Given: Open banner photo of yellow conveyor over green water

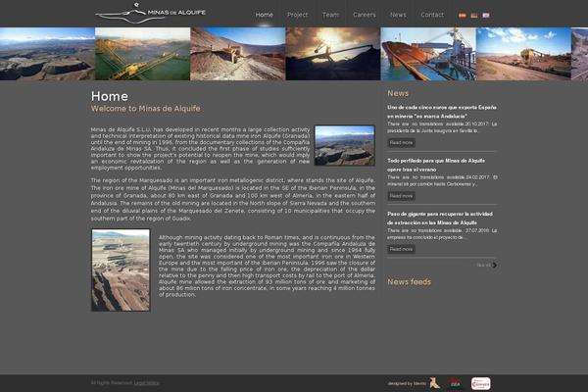Looking at the screenshot, I should (143, 54).
